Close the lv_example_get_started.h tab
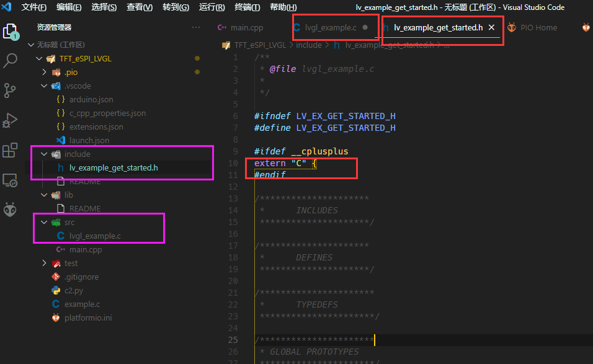The height and width of the screenshot is (364, 593). pyautogui.click(x=492, y=27)
